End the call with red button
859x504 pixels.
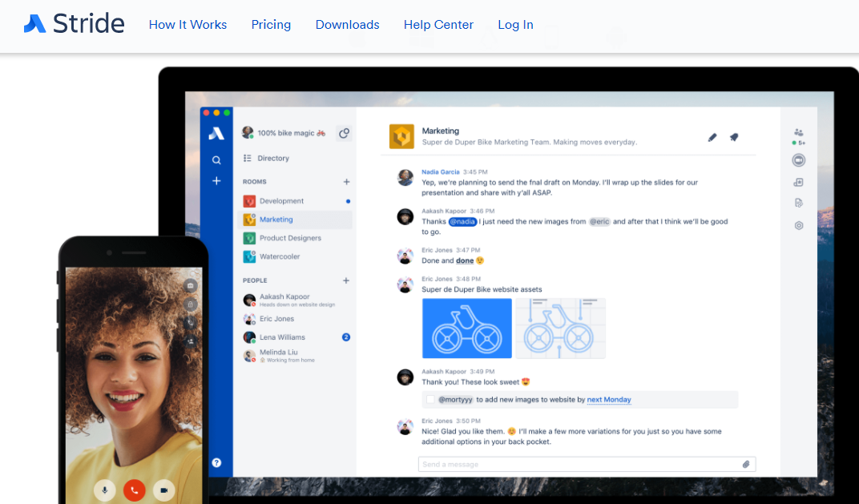135,490
